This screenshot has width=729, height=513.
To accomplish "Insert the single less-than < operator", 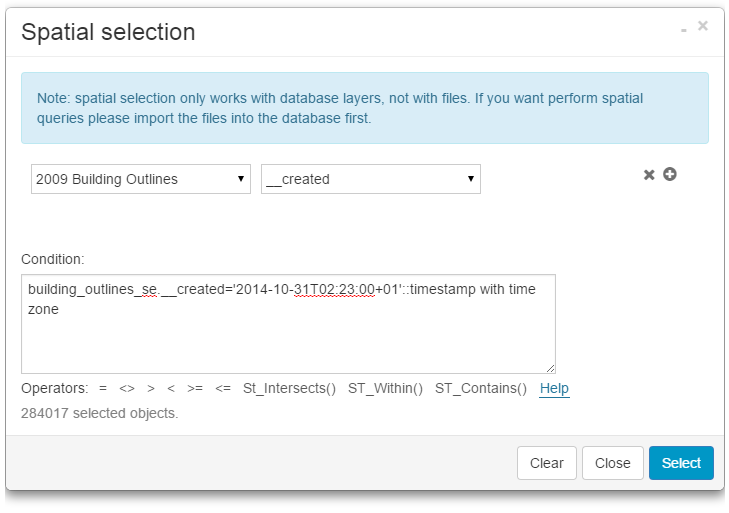I will click(172, 389).
